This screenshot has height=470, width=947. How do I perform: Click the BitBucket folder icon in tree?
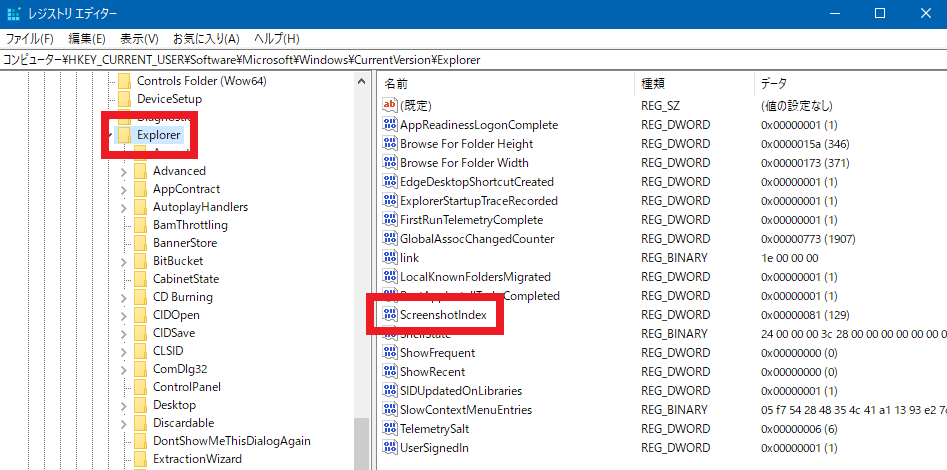[x=140, y=261]
